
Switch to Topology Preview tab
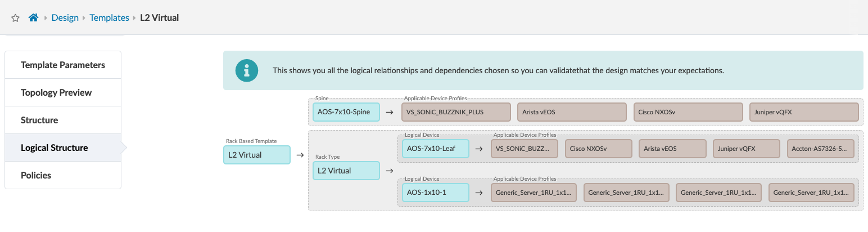pos(56,93)
